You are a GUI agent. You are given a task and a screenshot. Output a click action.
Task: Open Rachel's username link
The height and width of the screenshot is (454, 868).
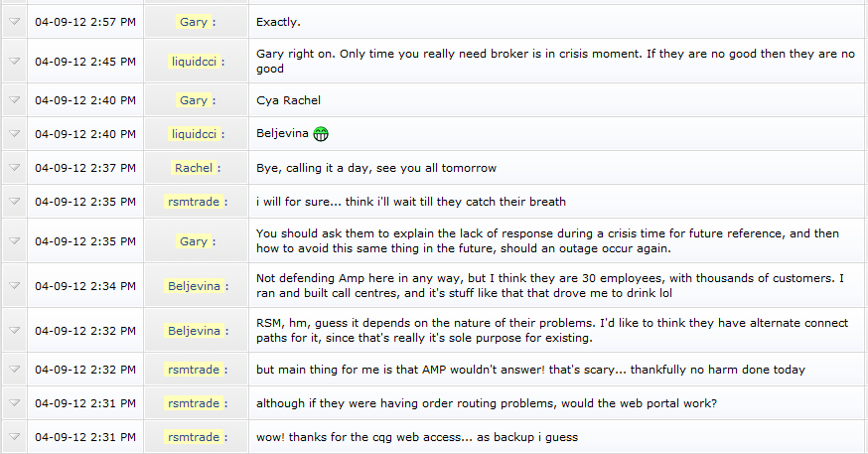tap(194, 168)
